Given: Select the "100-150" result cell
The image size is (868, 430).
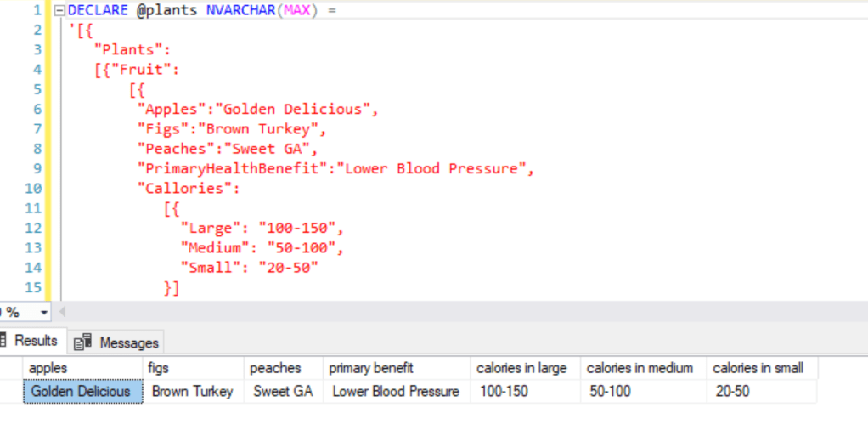Looking at the screenshot, I should tap(504, 392).
